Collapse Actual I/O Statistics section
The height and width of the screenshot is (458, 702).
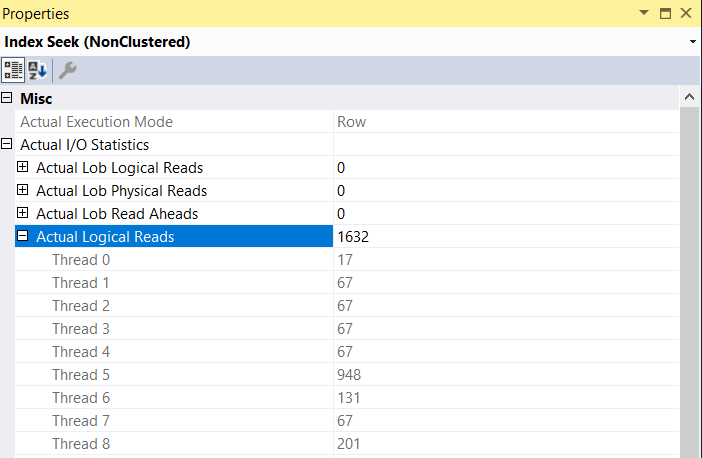click(x=8, y=145)
